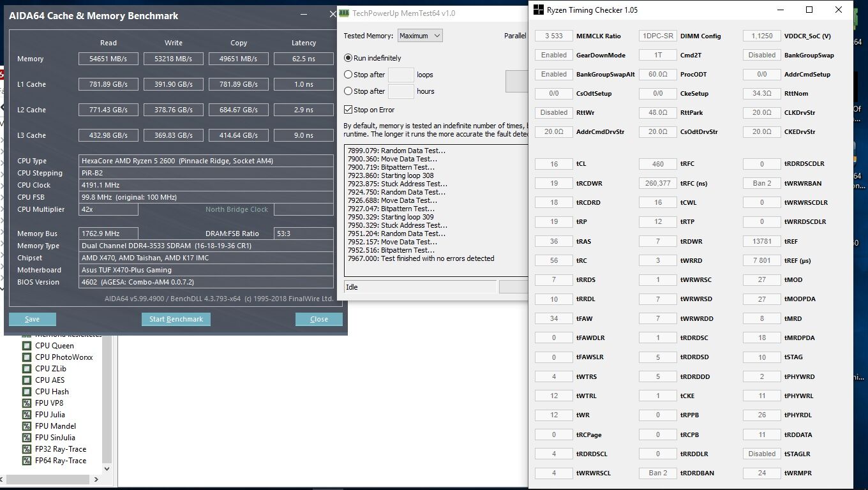Image resolution: width=868 pixels, height=490 pixels.
Task: Select the FPU Mandel benchmark icon
Action: pyautogui.click(x=27, y=426)
